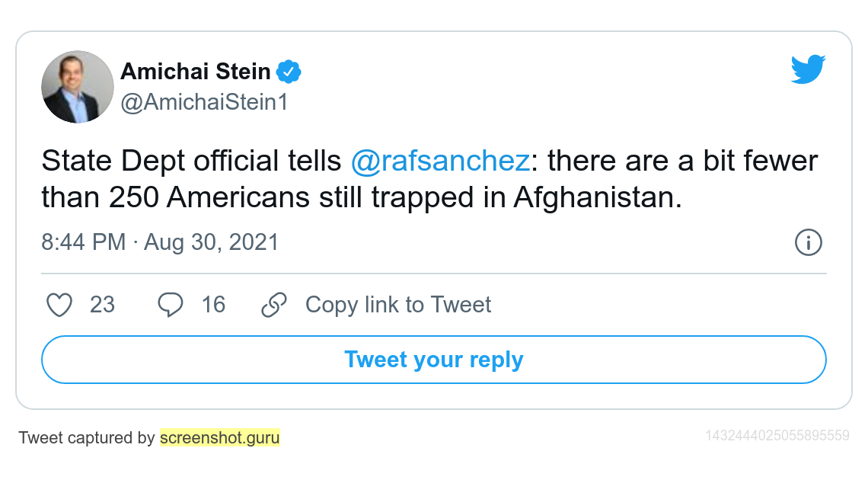868x480 pixels.
Task: Open the tweet info circle icon
Action: point(808,242)
